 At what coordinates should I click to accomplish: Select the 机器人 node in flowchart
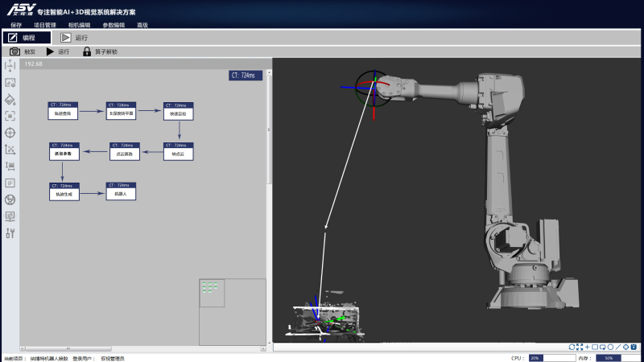[121, 192]
